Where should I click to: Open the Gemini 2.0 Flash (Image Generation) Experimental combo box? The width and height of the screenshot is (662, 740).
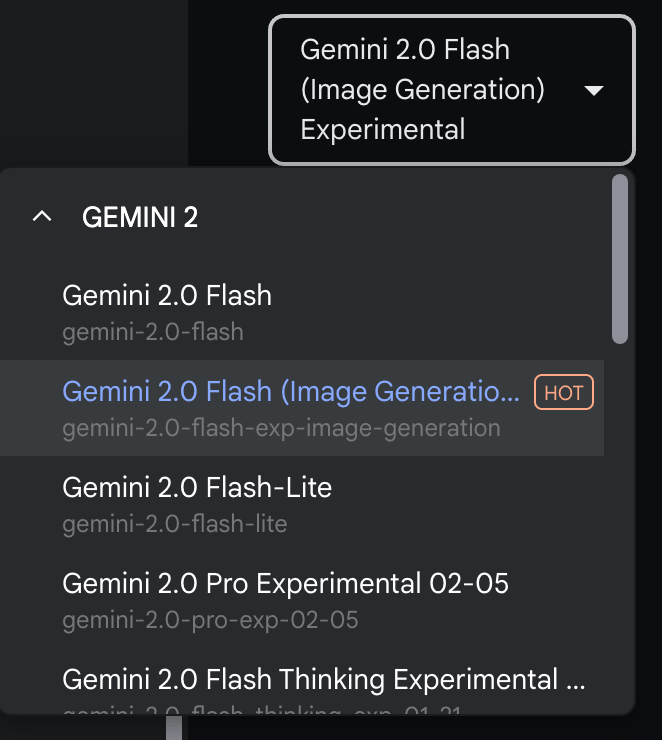tap(450, 90)
